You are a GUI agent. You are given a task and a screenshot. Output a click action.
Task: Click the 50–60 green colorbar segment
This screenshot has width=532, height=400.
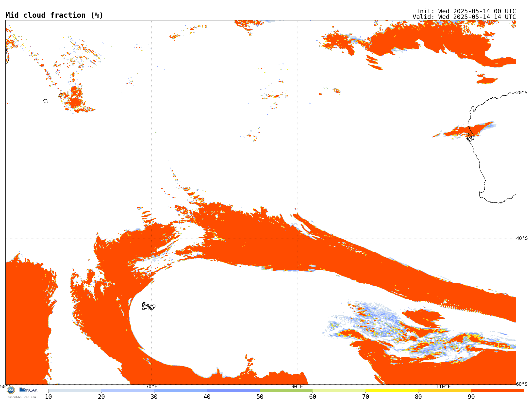click(x=286, y=391)
